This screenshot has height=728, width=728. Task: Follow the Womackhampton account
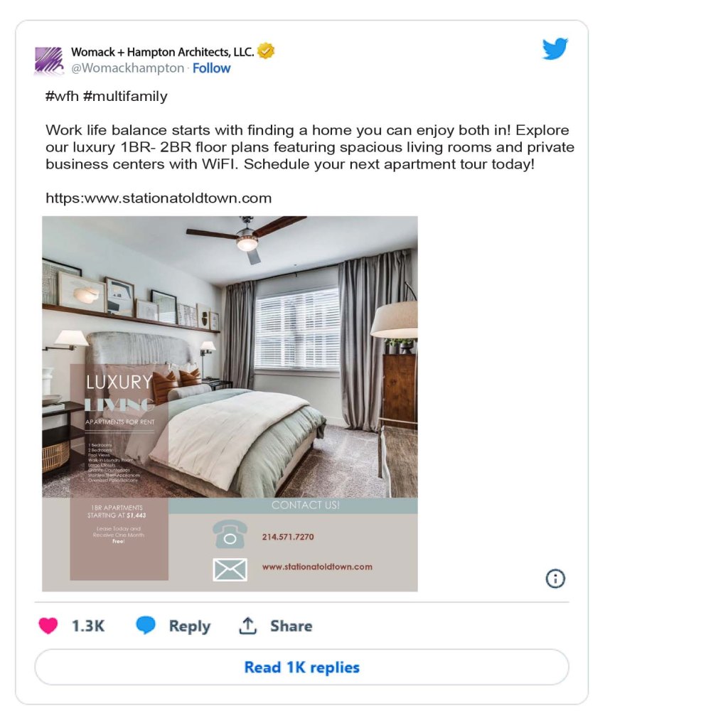pyautogui.click(x=211, y=68)
